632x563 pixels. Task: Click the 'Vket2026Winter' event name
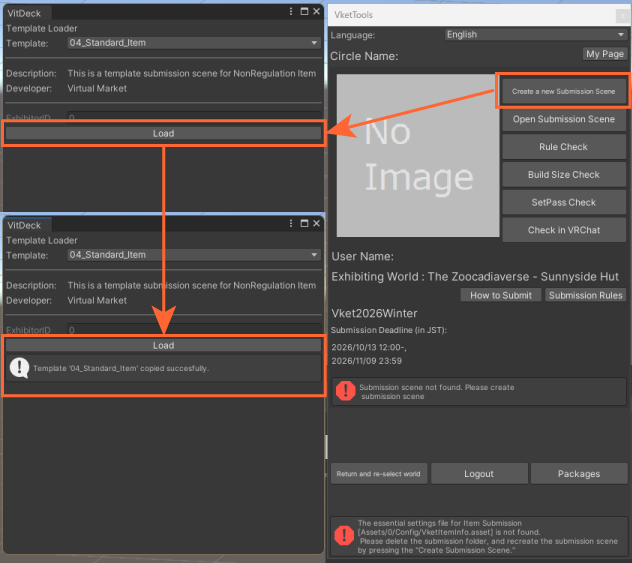click(374, 314)
